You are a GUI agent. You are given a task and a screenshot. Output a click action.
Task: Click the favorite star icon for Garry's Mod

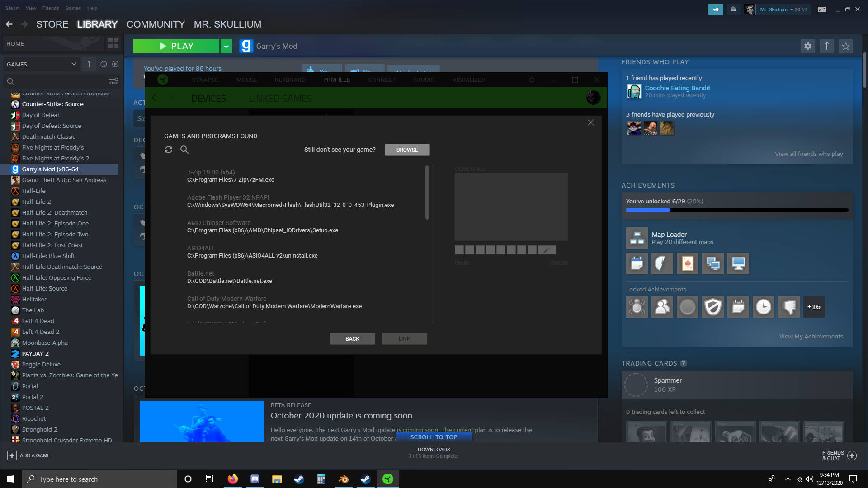click(846, 46)
